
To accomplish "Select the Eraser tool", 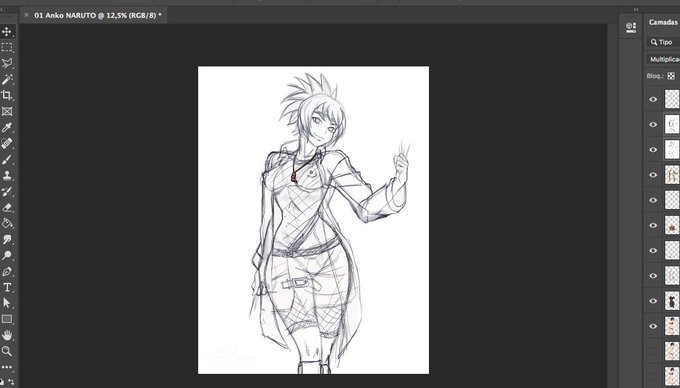I will (7, 208).
